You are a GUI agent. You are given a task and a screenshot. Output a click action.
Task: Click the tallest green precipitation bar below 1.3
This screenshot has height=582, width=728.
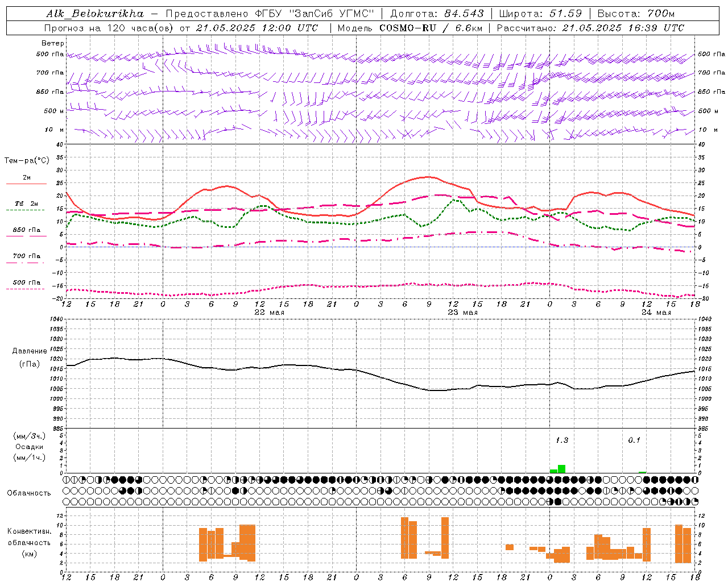561,469
